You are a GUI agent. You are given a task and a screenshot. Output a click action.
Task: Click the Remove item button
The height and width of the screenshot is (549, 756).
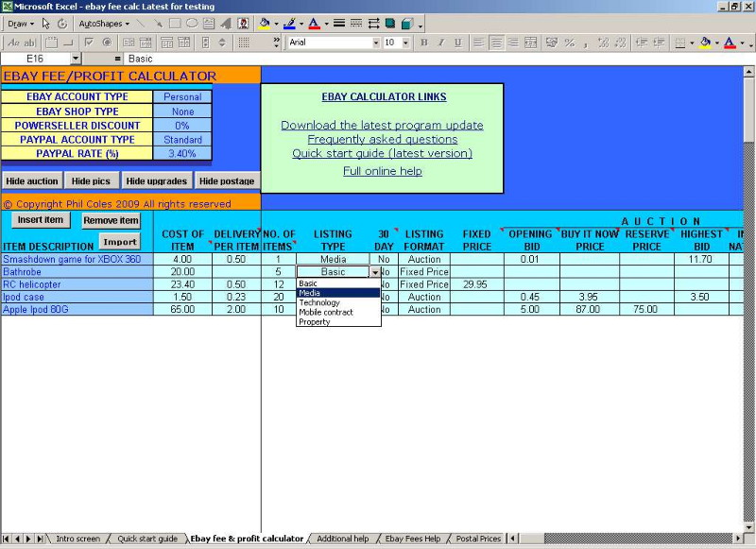[111, 220]
